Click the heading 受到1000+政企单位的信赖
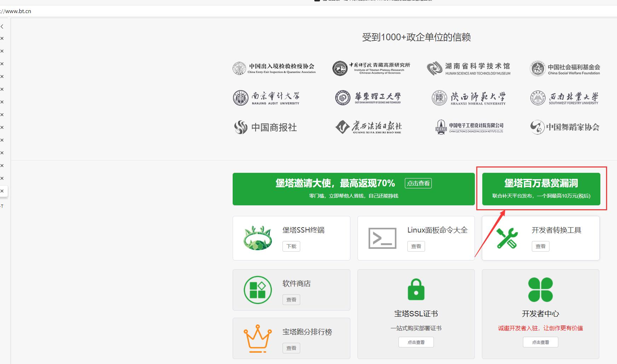 (x=417, y=37)
